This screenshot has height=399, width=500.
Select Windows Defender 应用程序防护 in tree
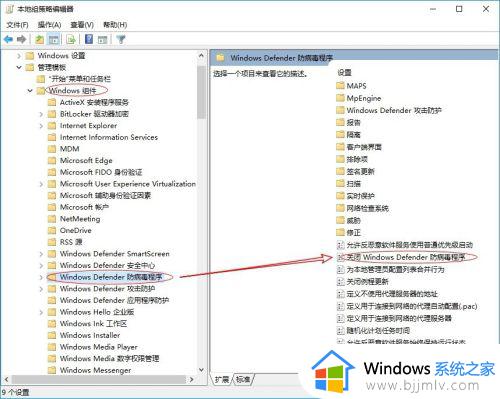click(114, 301)
